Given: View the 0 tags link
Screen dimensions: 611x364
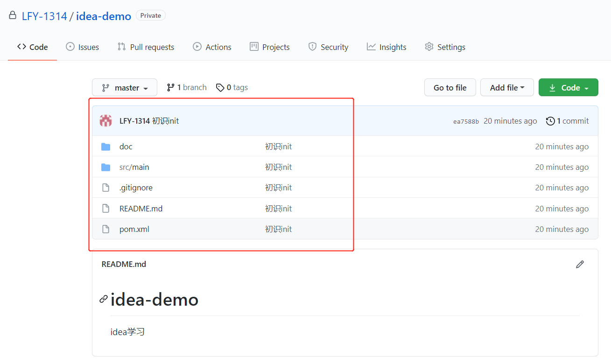Looking at the screenshot, I should [232, 87].
